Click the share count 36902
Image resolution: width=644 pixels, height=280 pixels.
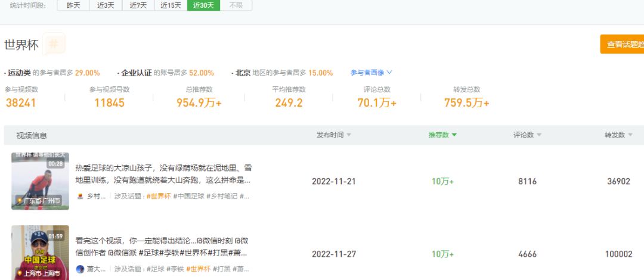click(618, 182)
